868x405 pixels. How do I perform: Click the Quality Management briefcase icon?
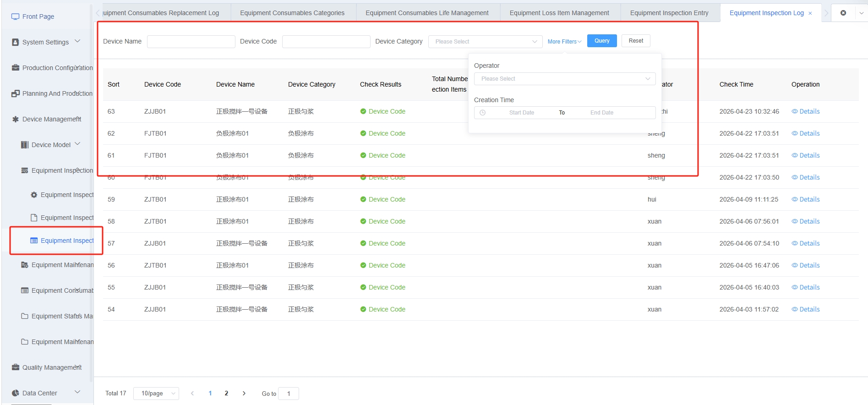point(16,367)
